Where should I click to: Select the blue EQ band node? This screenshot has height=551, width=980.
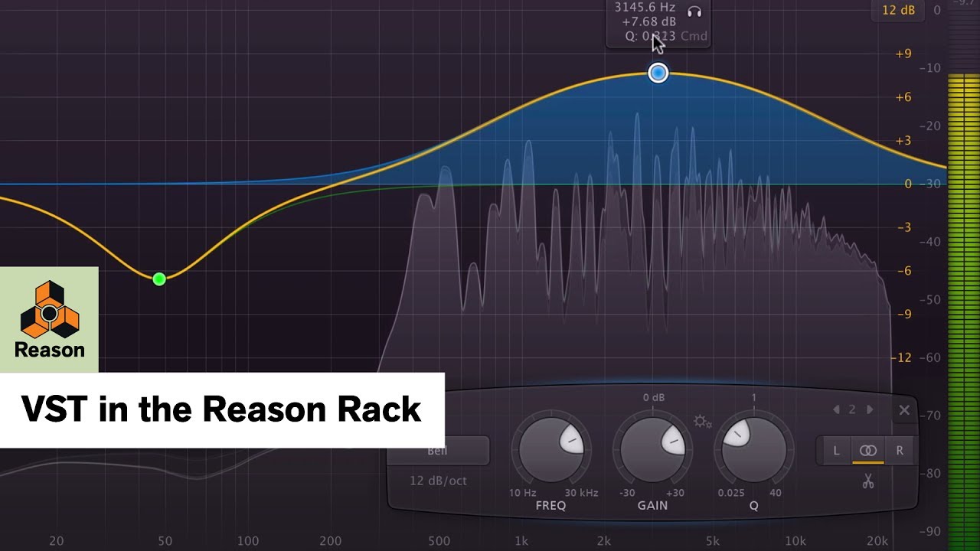tap(658, 73)
